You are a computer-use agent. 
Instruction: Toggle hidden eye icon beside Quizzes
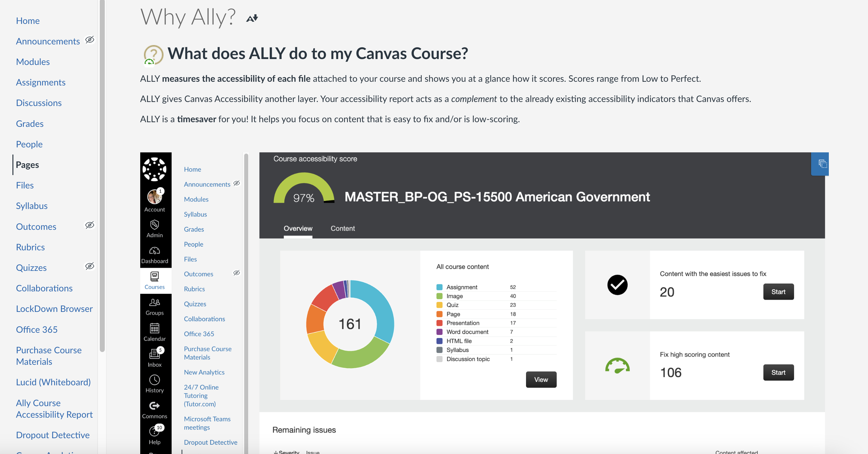coord(90,266)
